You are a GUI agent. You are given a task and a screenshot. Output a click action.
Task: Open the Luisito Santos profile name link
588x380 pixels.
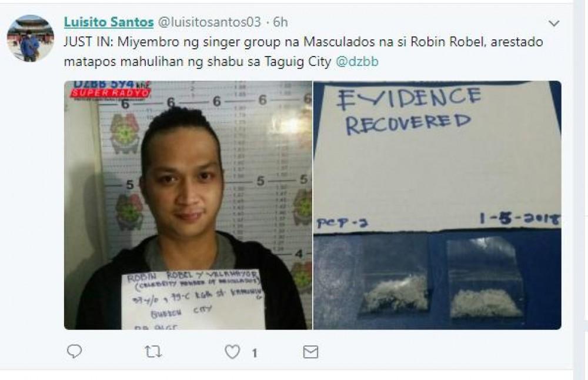(x=109, y=22)
